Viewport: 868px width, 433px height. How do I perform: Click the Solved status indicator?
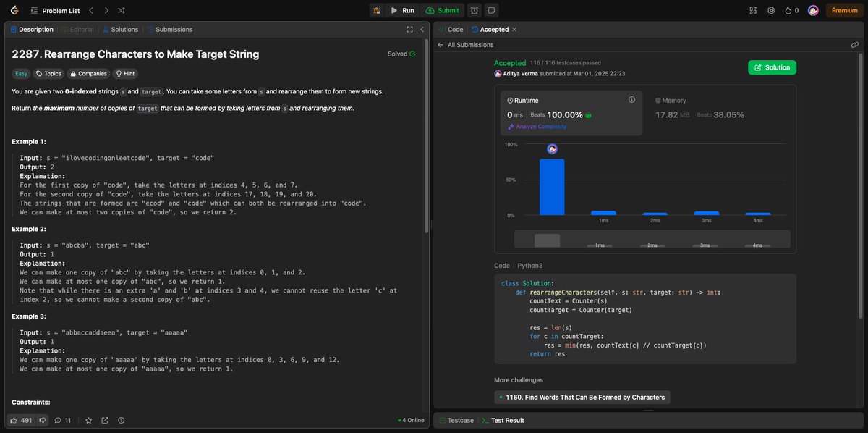(x=401, y=54)
